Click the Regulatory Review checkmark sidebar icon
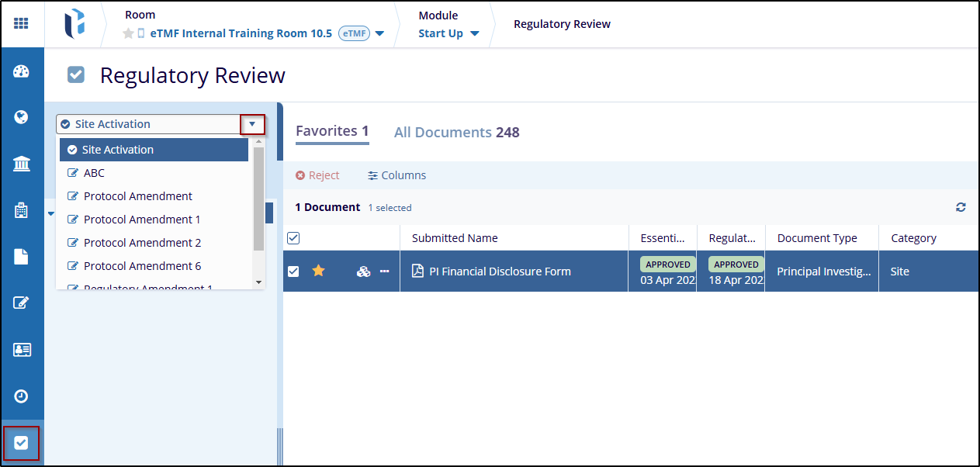 point(21,443)
